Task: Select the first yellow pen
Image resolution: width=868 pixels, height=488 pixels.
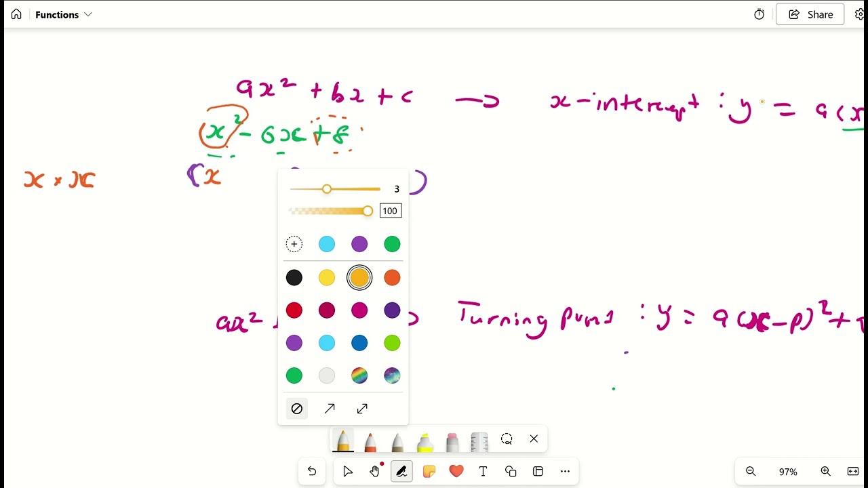Action: pos(343,441)
